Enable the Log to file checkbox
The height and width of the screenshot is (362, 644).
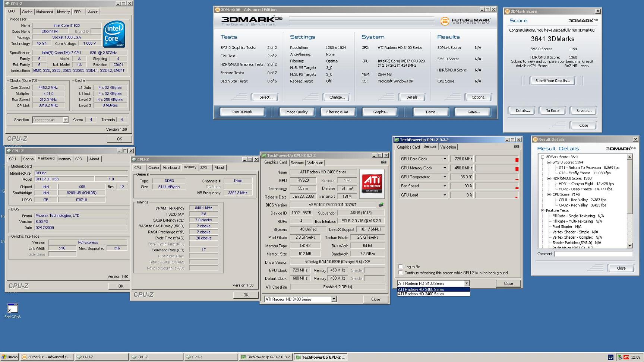click(x=401, y=267)
